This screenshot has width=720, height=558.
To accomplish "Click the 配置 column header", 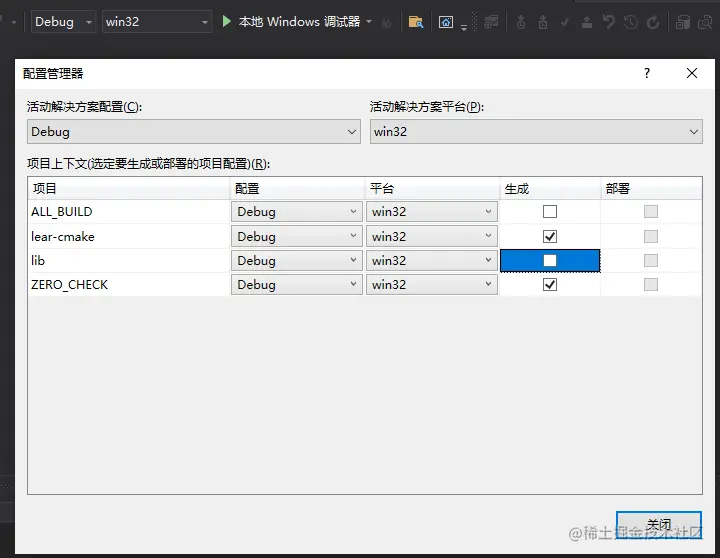I will [297, 188].
